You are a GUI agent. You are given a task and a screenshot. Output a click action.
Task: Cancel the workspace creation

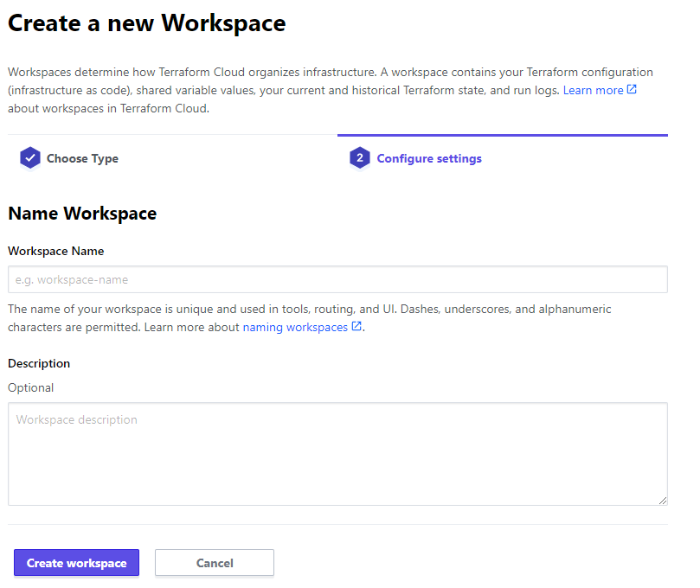(215, 563)
